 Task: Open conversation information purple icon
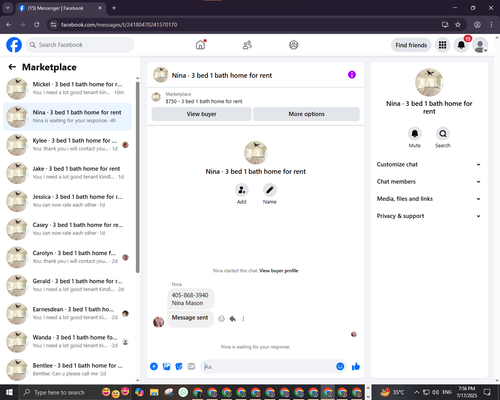pyautogui.click(x=352, y=75)
